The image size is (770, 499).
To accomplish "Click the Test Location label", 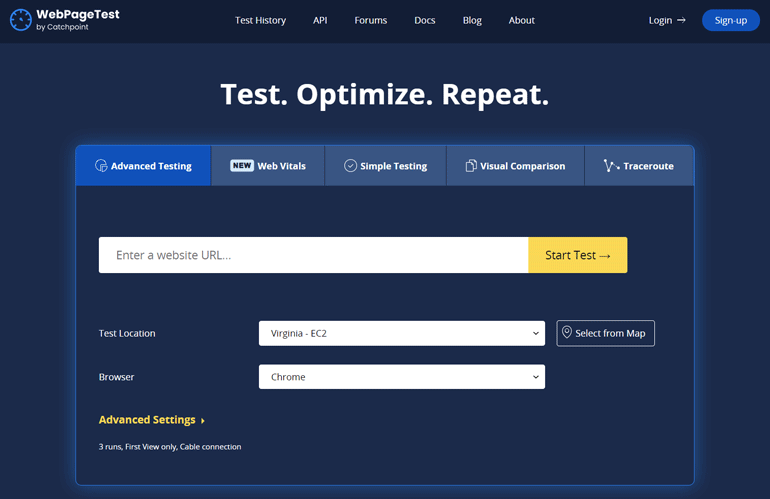I will [127, 333].
